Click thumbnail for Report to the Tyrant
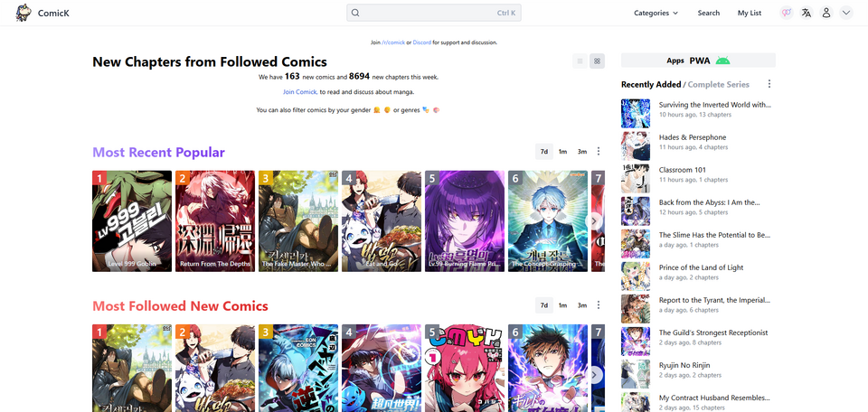868x412 pixels. pos(636,309)
